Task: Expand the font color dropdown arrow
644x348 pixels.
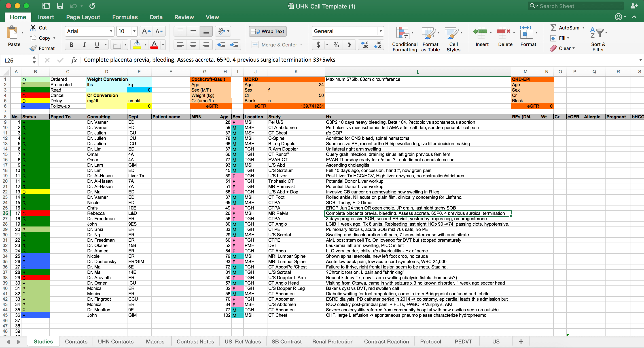Action: pos(163,45)
